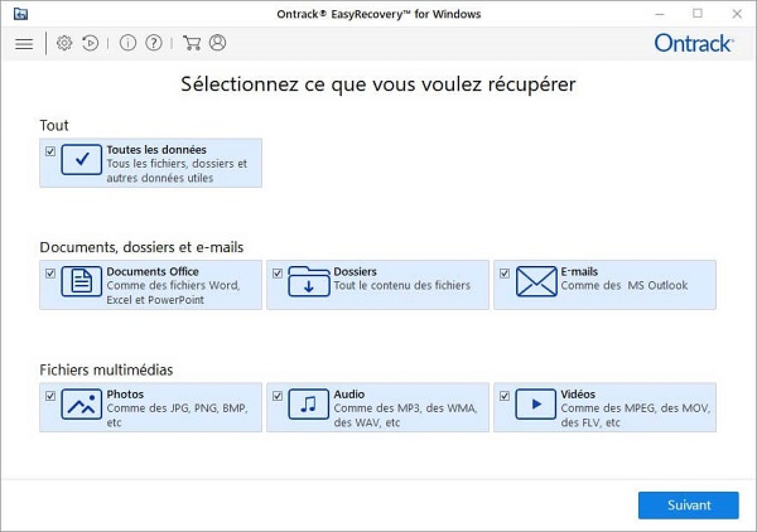Open the info (i) icon
The width and height of the screenshot is (757, 532).
pos(128,43)
